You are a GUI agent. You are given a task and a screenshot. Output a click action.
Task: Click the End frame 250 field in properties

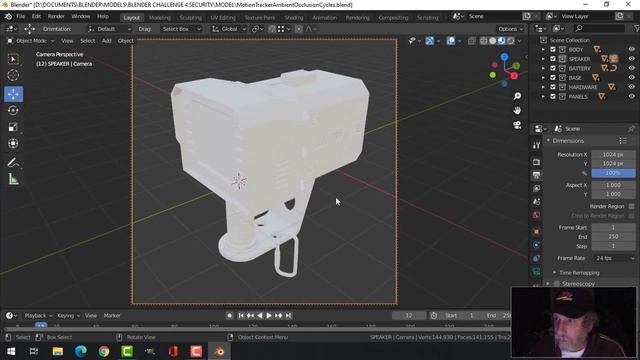613,237
